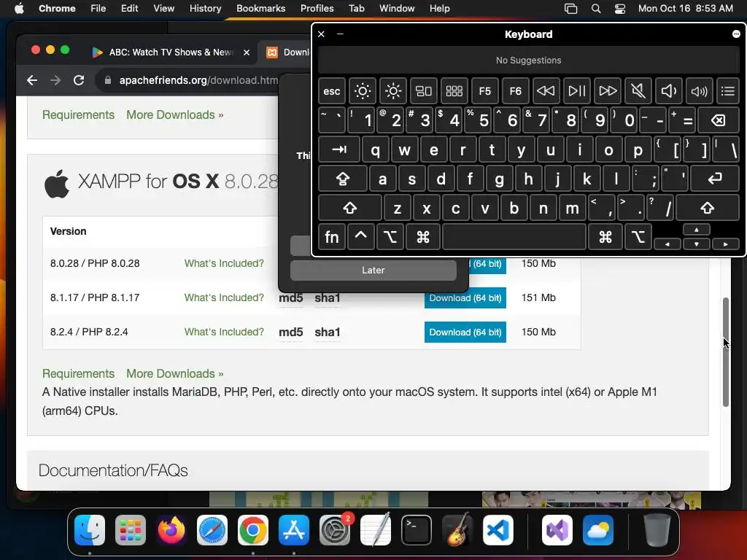Go forward in Chrome
The image size is (747, 560).
pyautogui.click(x=55, y=80)
